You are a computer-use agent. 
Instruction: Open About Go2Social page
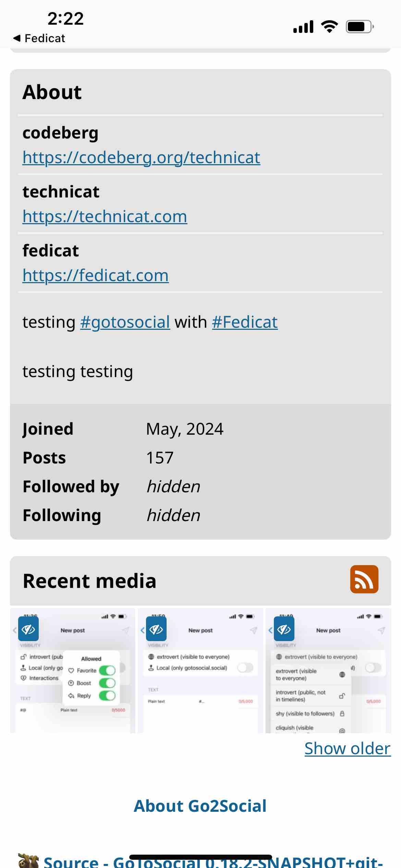(200, 806)
